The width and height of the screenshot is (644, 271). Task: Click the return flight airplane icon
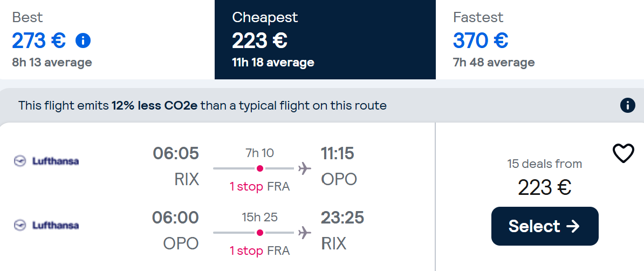304,232
